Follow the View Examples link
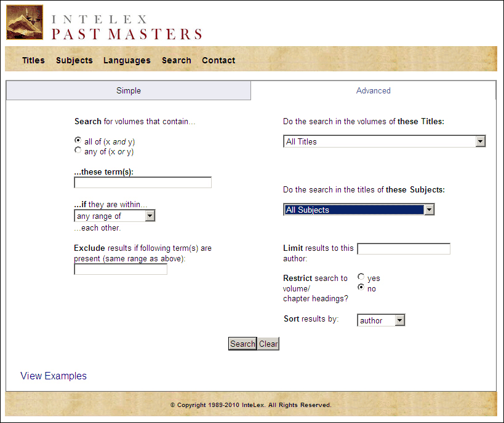Image resolution: width=504 pixels, height=423 pixels. [x=53, y=376]
